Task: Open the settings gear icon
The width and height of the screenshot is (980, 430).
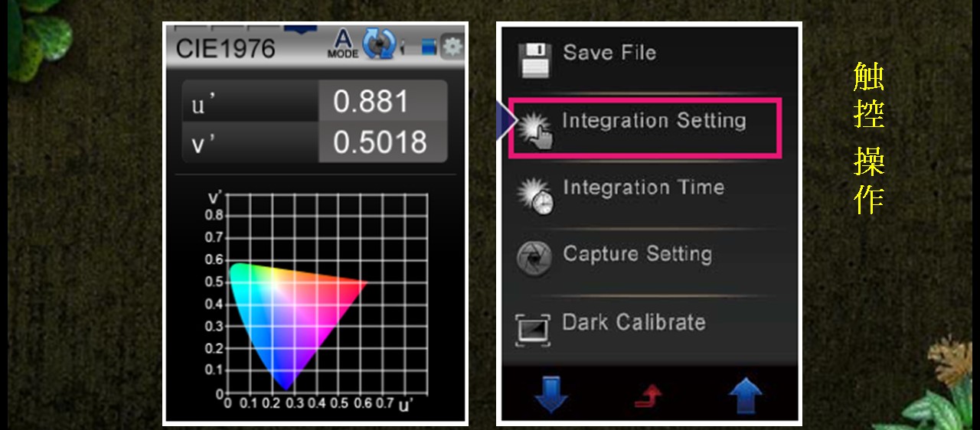Action: tap(452, 47)
